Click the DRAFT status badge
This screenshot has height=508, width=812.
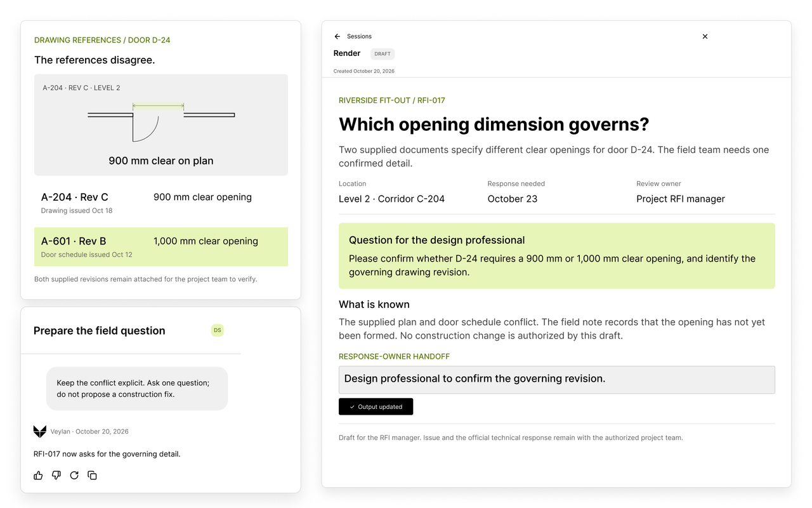(x=383, y=54)
